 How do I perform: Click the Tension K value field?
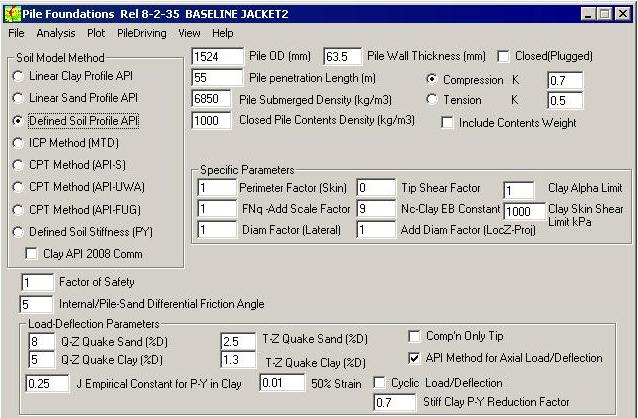pyautogui.click(x=565, y=101)
